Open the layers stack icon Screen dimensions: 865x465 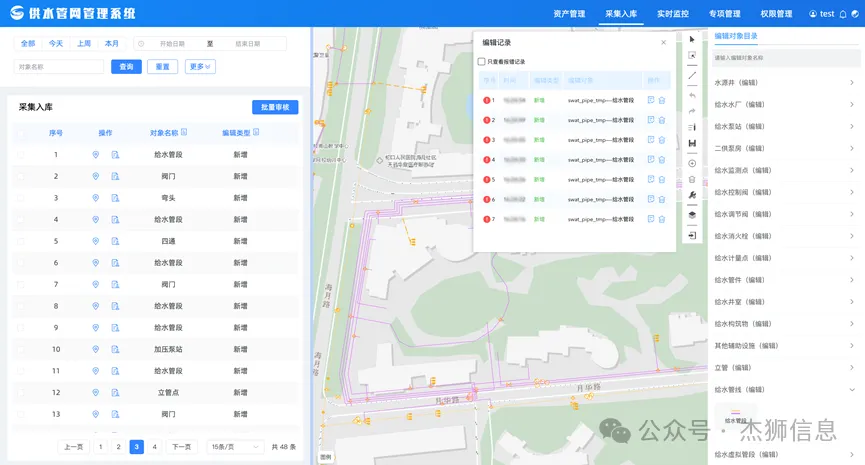point(692,215)
